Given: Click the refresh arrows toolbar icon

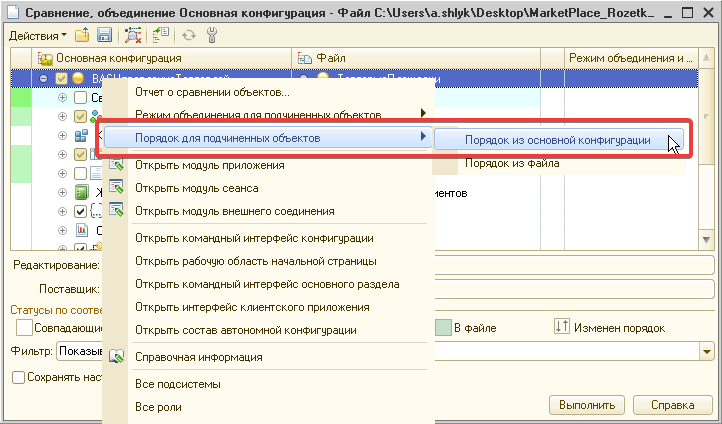Looking at the screenshot, I should [x=188, y=35].
